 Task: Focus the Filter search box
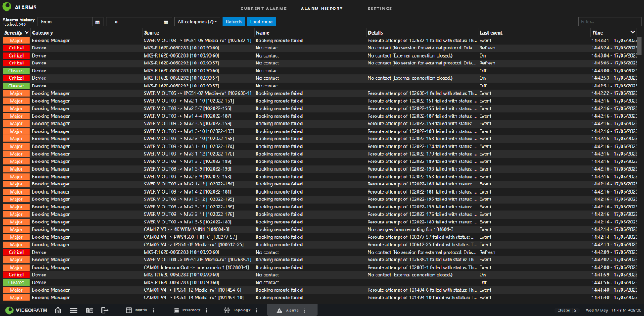pyautogui.click(x=610, y=22)
